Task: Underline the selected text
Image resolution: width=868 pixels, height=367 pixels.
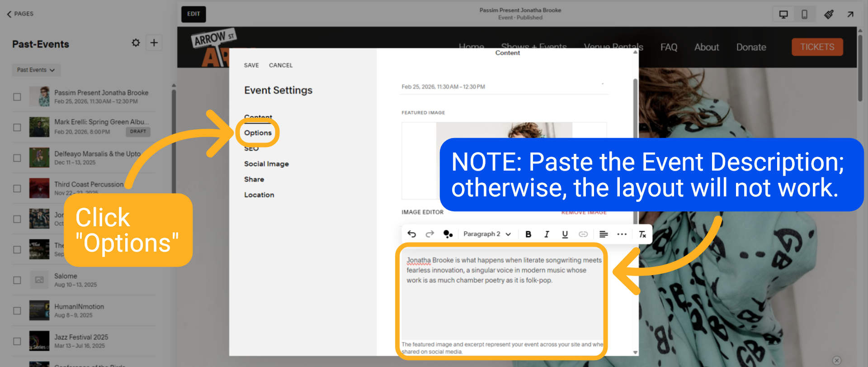Action: [x=565, y=234]
